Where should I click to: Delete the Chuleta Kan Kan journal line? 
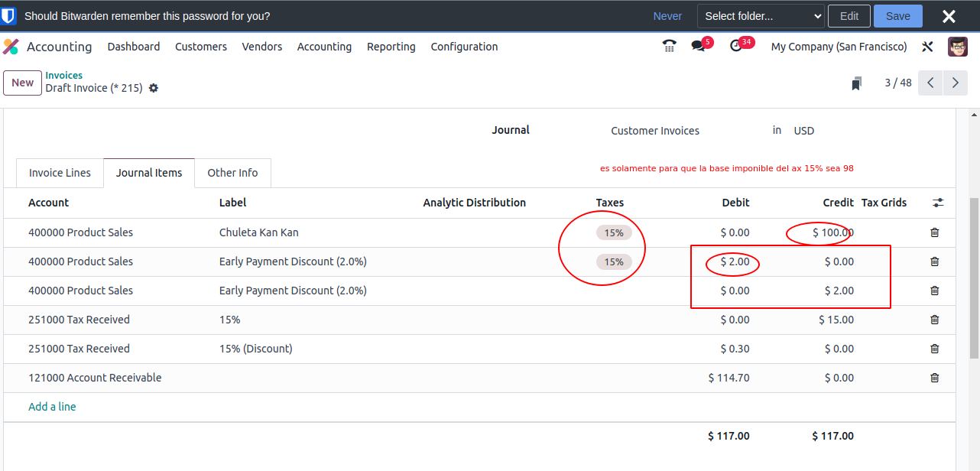(934, 232)
